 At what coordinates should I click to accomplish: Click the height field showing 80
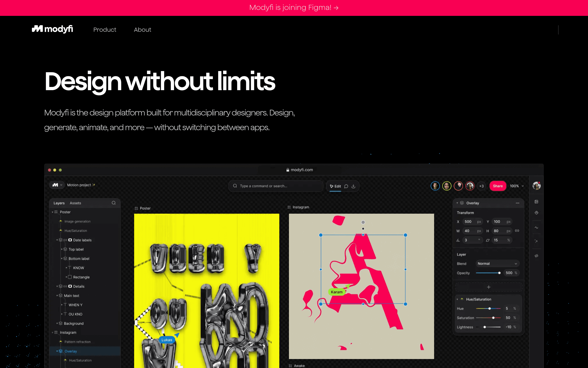502,231
